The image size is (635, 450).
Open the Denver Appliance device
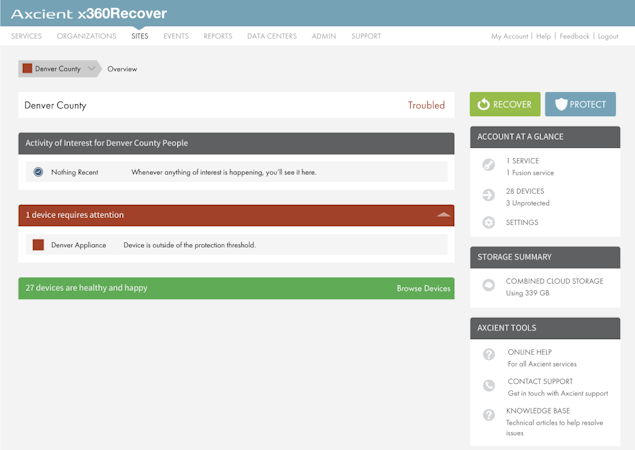pos(79,245)
